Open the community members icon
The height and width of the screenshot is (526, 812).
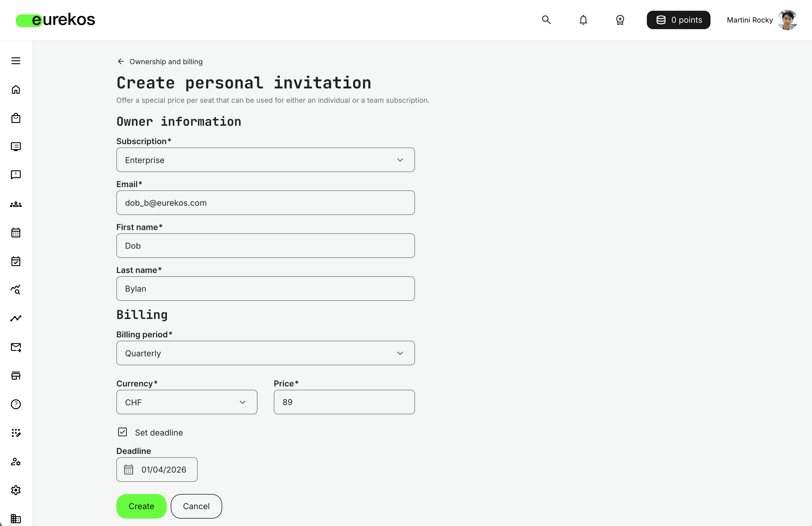pyautogui.click(x=16, y=204)
